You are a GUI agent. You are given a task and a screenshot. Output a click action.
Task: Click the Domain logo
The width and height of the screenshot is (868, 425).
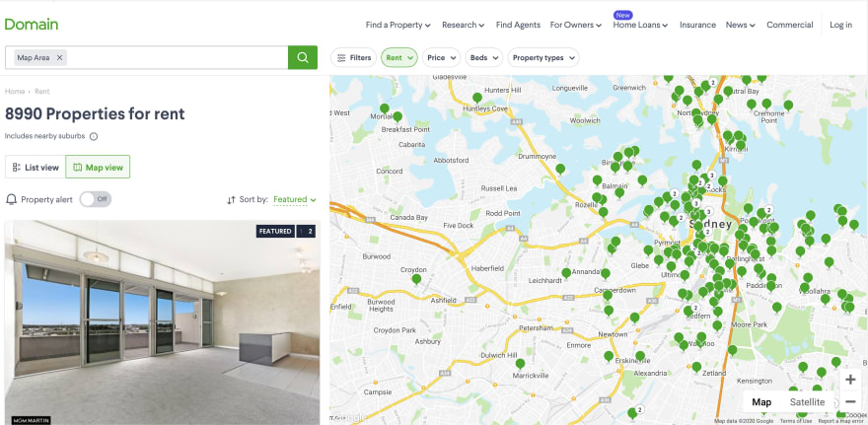point(31,25)
